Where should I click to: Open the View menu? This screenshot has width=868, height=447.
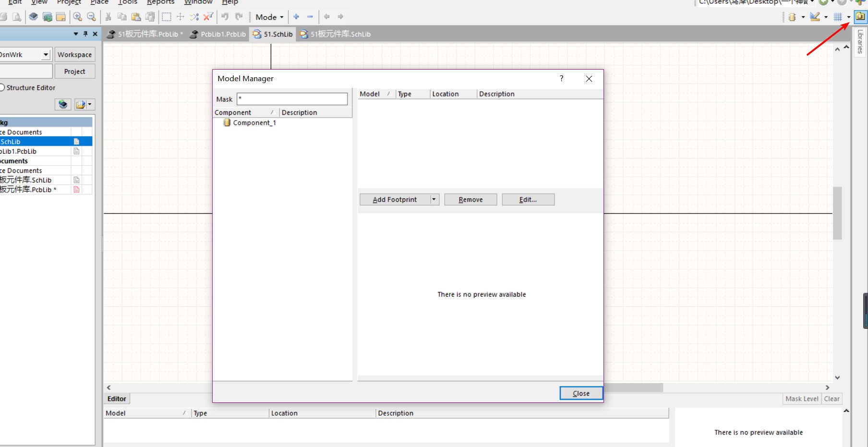[39, 2]
